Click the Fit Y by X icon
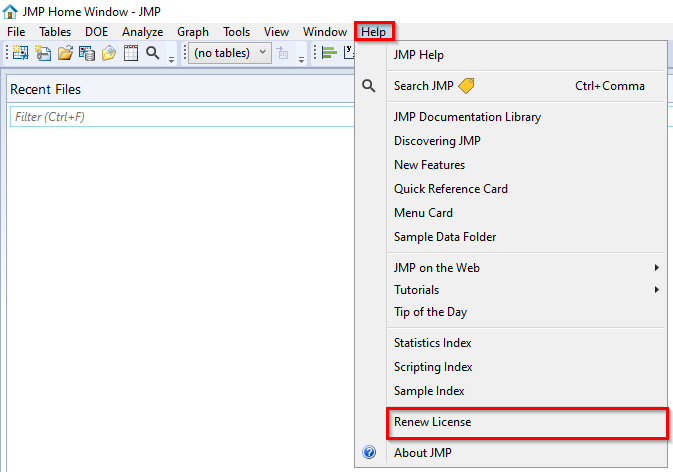Screen dimensions: 673x472 [x=349, y=52]
